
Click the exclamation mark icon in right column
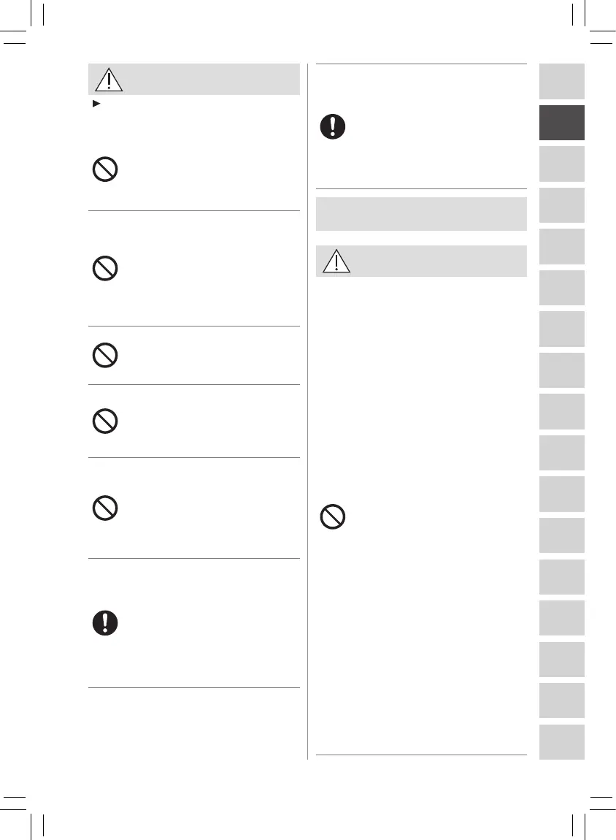click(x=333, y=127)
